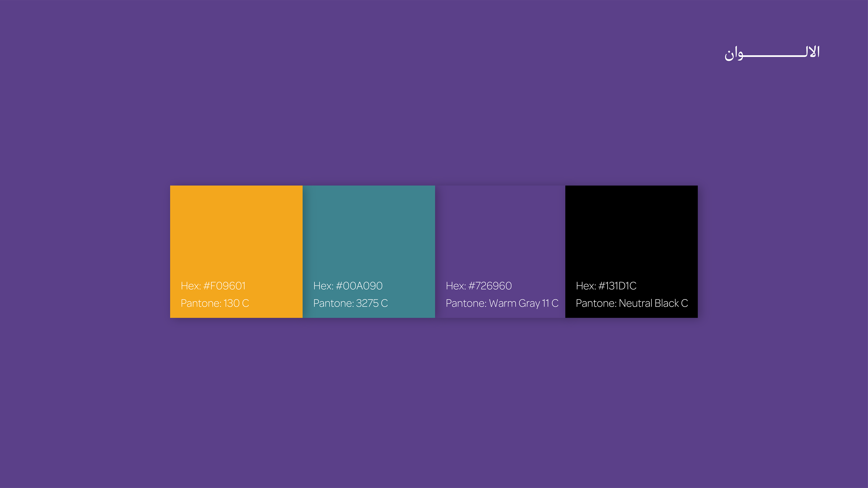Viewport: 868px width, 488px height.
Task: Click the orange color swatch
Action: 236,251
